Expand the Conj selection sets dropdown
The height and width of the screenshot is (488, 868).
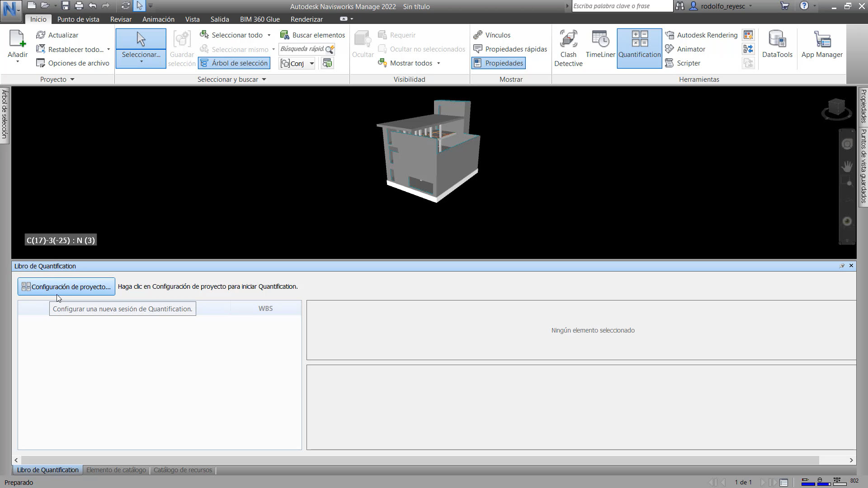311,63
